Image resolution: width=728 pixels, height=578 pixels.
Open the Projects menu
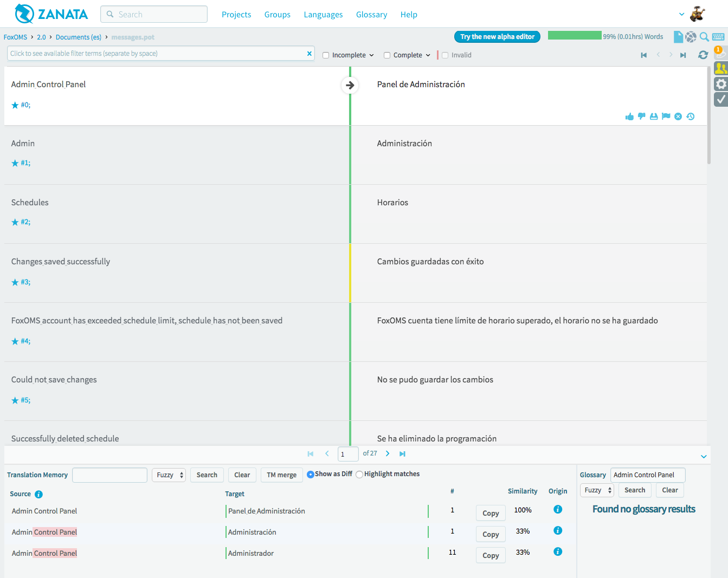pyautogui.click(x=236, y=15)
